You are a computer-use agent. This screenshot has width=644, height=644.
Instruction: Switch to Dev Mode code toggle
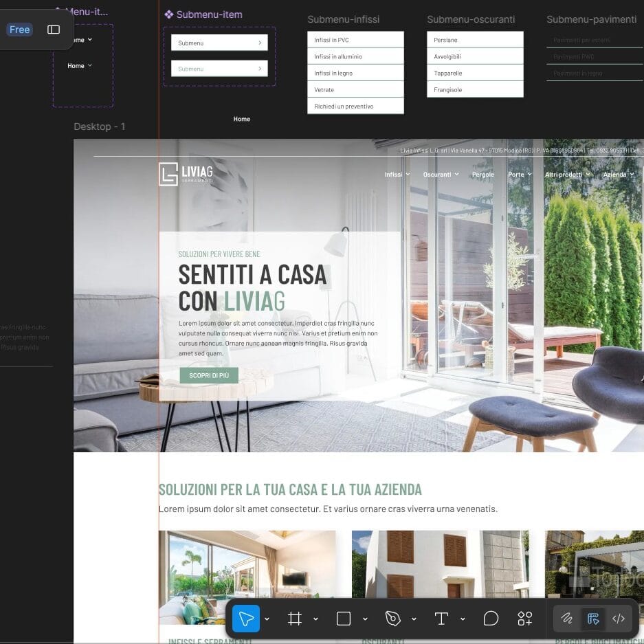tap(619, 619)
